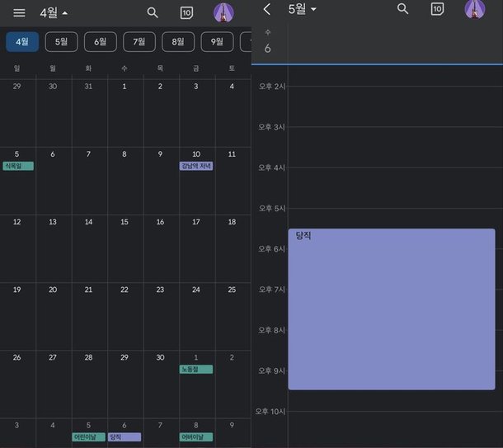Jump to today from the May day view
The height and width of the screenshot is (448, 503).
click(437, 9)
